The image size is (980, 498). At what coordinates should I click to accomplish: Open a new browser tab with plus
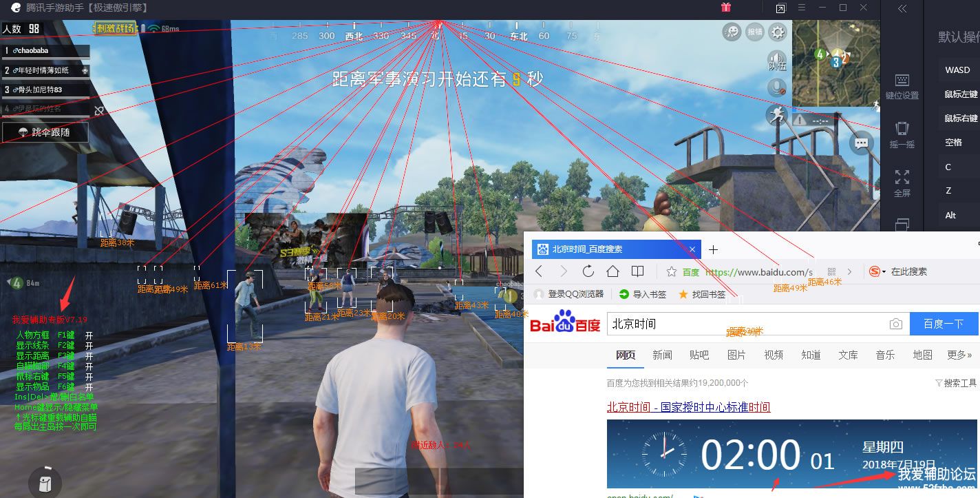pyautogui.click(x=714, y=249)
